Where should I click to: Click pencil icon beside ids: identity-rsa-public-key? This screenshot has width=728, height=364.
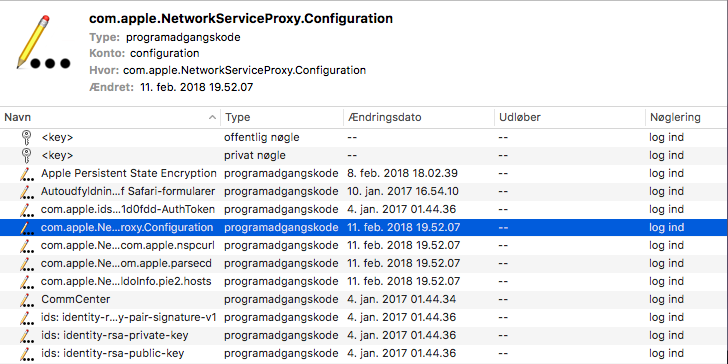click(26, 354)
